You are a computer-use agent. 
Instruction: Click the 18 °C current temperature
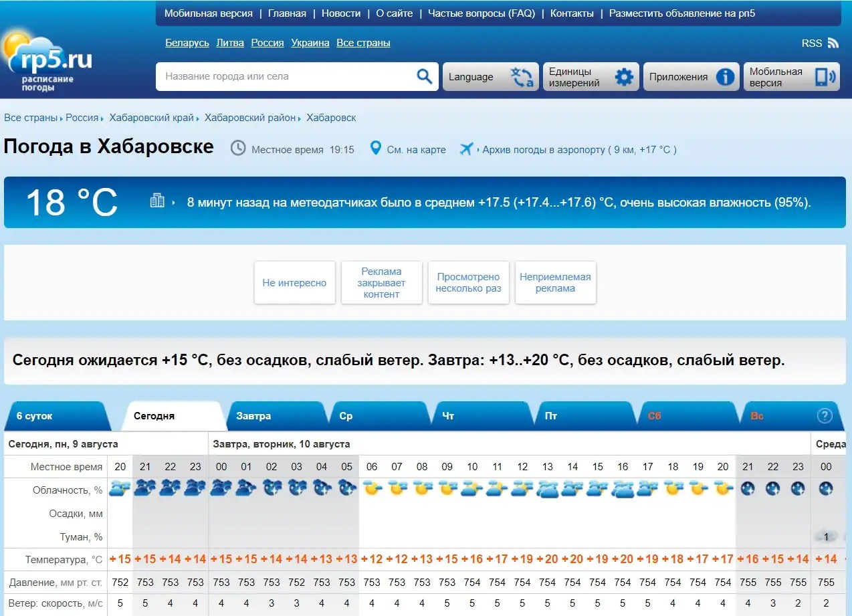[72, 203]
